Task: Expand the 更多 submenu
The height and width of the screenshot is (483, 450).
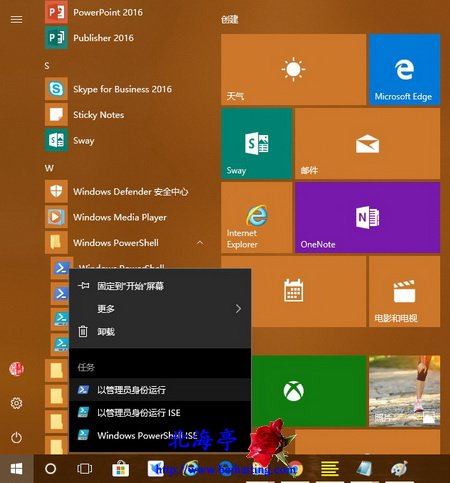Action: coord(160,309)
